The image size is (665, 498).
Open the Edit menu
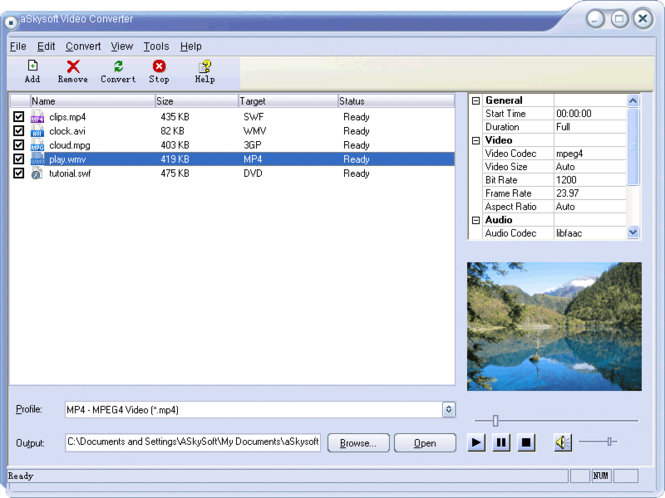[46, 46]
